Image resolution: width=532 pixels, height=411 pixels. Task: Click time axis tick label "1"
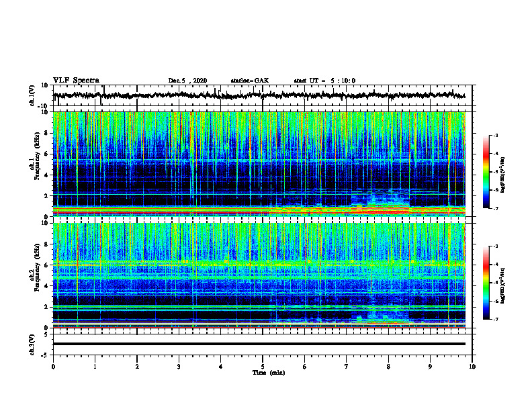coord(95,367)
